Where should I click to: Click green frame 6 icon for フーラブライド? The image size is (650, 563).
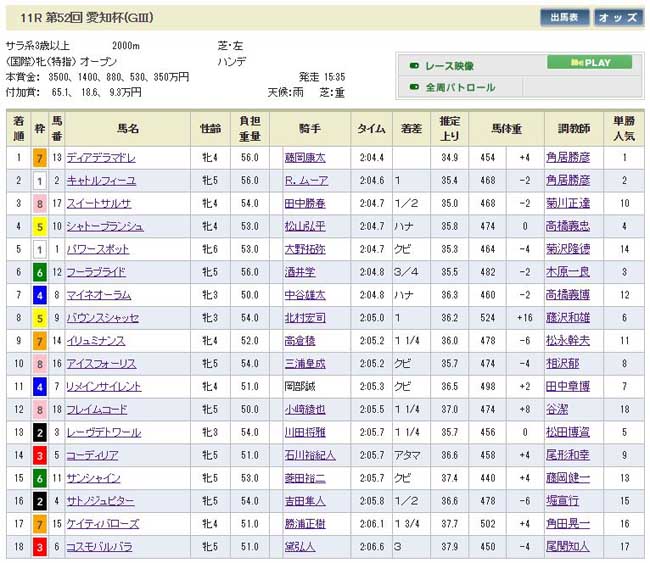point(39,273)
